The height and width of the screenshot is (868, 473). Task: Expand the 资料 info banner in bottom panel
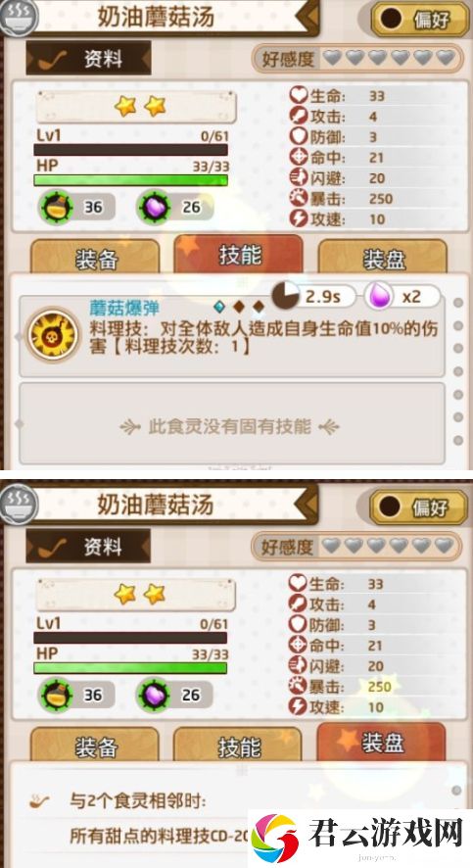[88, 546]
